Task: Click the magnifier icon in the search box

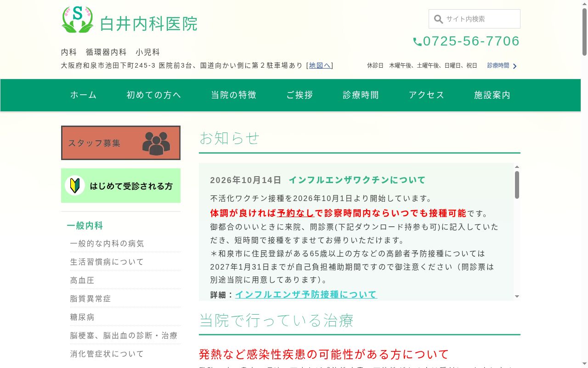Action: (439, 19)
